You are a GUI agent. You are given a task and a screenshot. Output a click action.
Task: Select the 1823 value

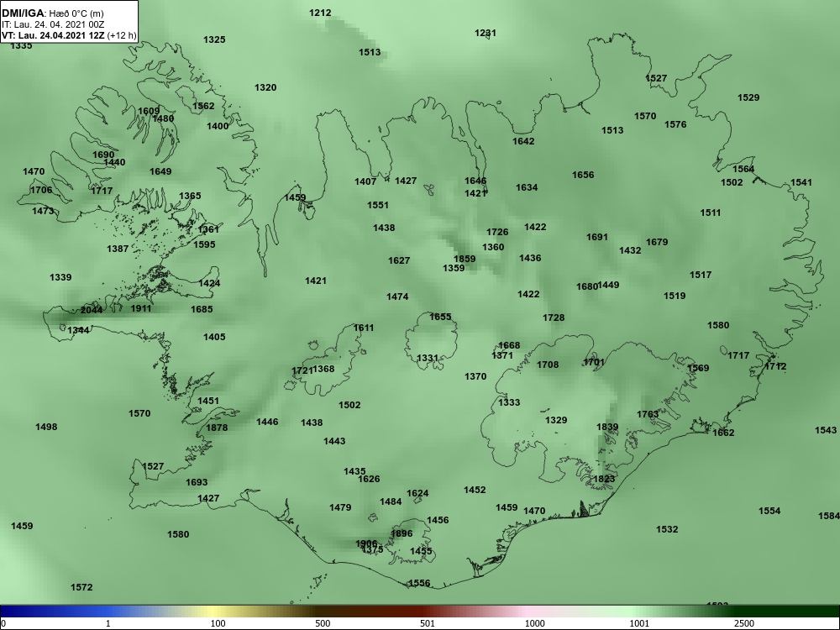pos(604,479)
